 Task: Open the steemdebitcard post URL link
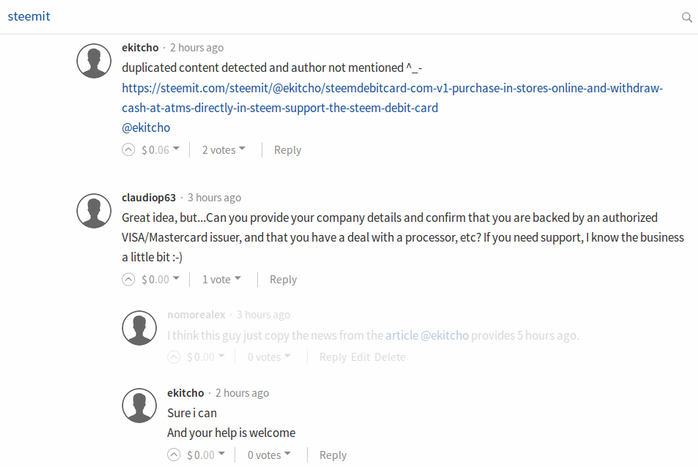click(x=392, y=98)
